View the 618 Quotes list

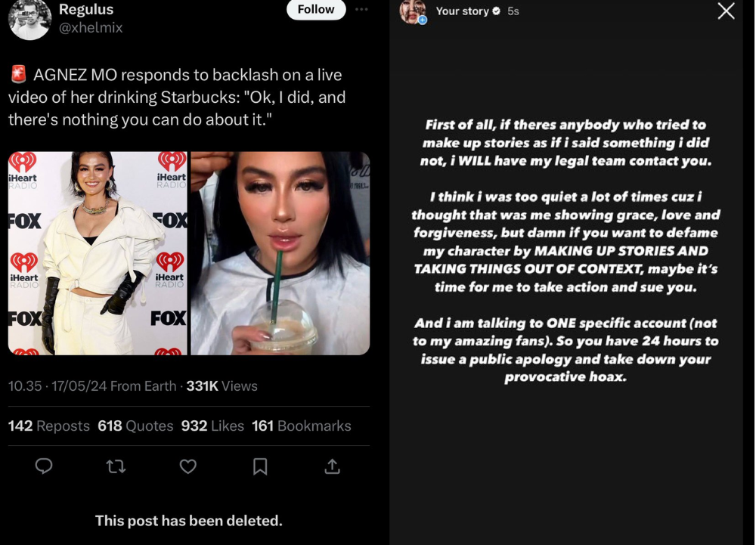(135, 426)
